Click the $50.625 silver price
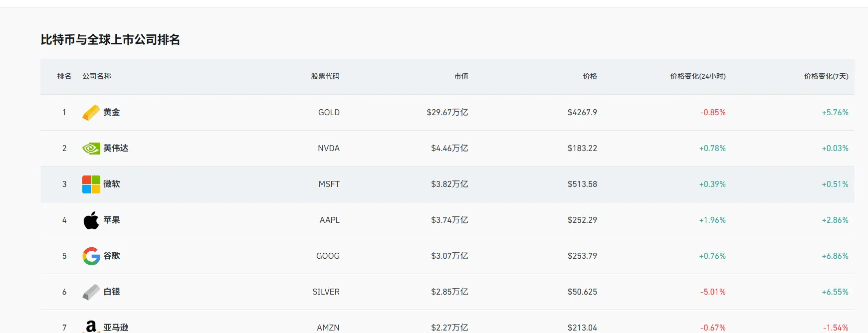This screenshot has width=868, height=333. pyautogui.click(x=582, y=292)
